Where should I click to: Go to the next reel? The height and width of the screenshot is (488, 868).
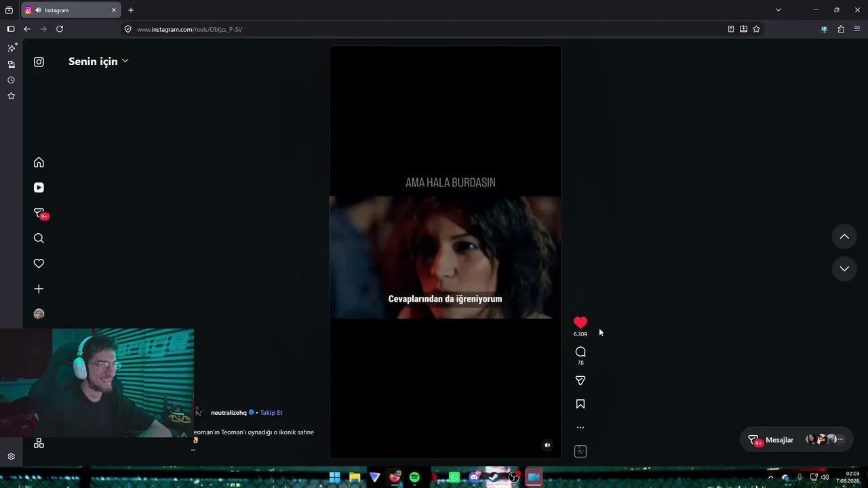pyautogui.click(x=844, y=268)
